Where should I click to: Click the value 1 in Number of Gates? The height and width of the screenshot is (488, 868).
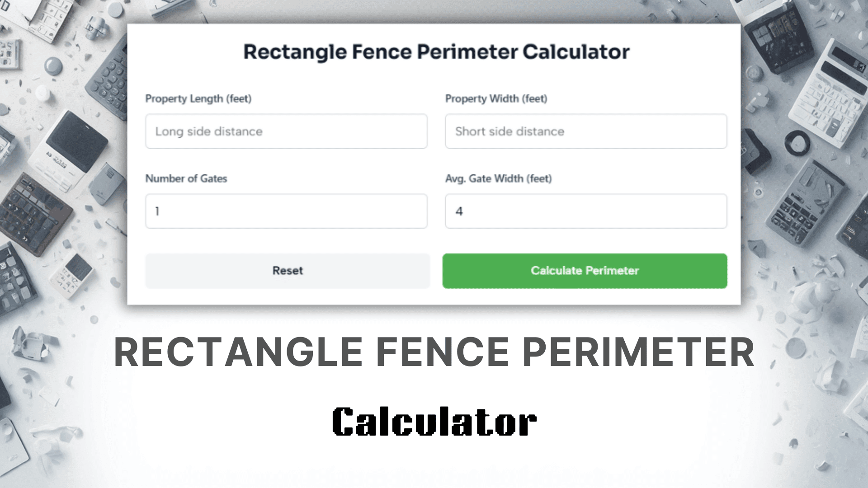pos(156,211)
